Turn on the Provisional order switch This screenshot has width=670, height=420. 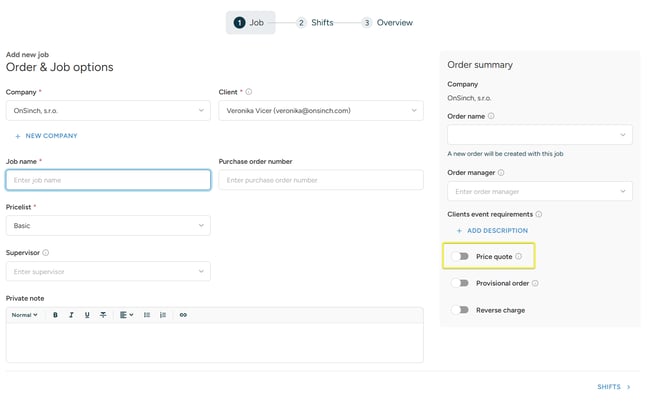click(x=460, y=283)
